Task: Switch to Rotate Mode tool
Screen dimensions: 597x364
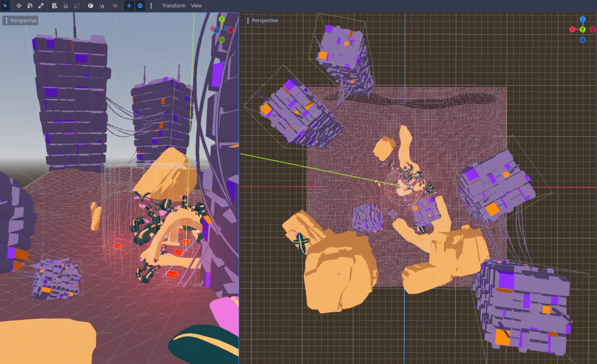Action: pos(30,6)
